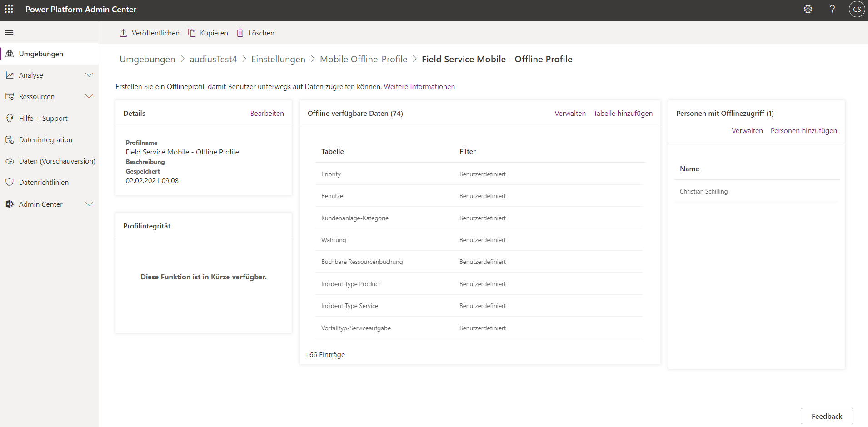
Task: Open the settings gear icon
Action: pos(808,9)
